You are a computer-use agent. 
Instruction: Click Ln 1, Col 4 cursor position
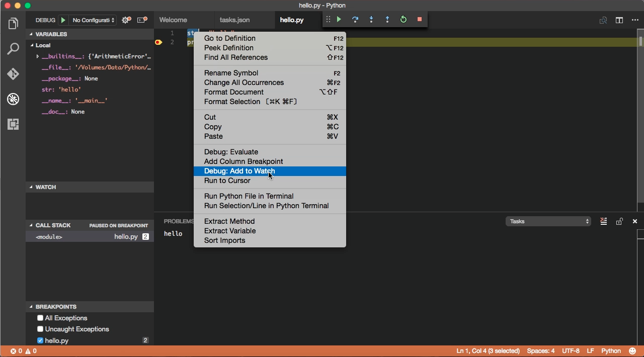(x=488, y=351)
